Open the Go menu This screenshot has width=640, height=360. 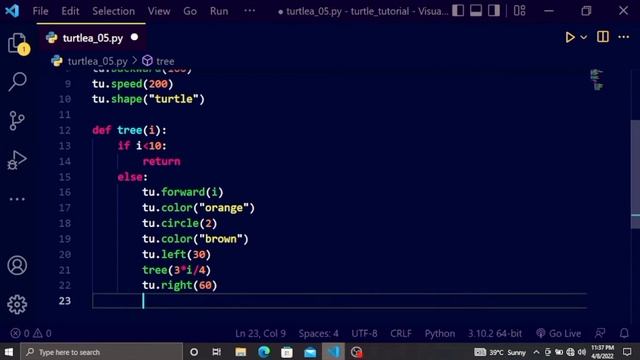coord(190,11)
